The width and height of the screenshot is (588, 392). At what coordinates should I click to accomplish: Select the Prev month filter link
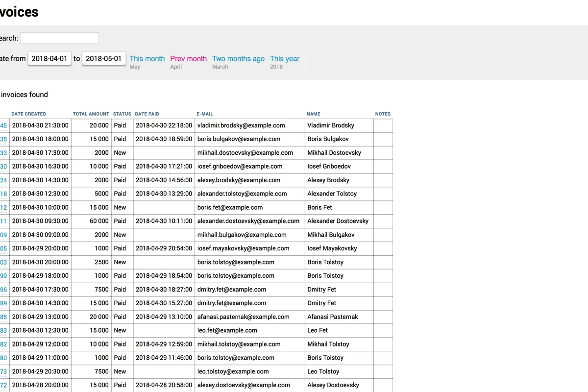tap(188, 58)
